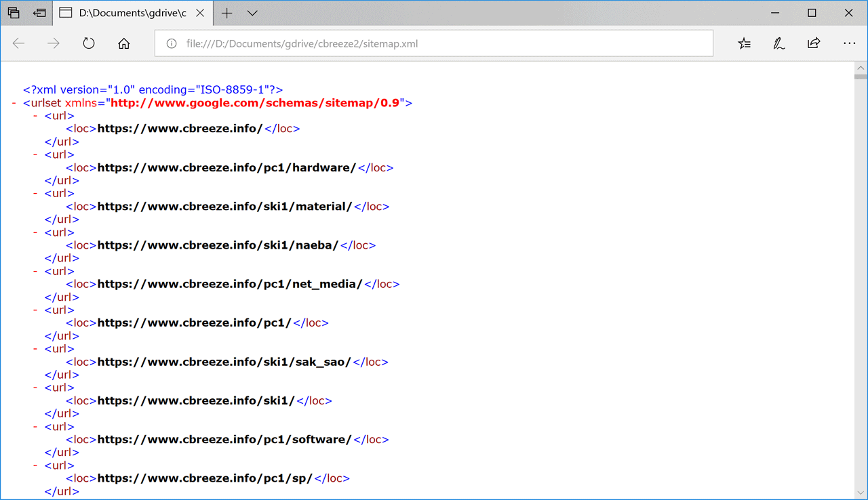Screen dimensions: 868x500
Task: Click the xml version declaration line
Action: 153,89
